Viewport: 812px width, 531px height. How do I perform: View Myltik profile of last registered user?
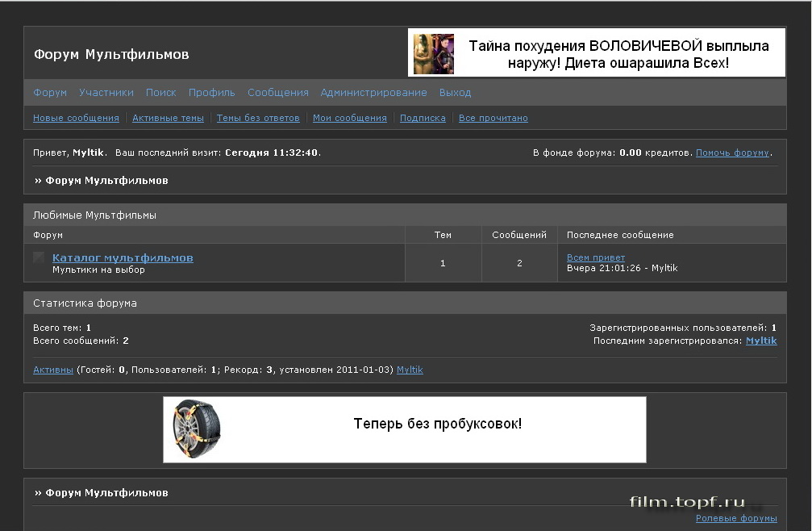pyautogui.click(x=761, y=340)
